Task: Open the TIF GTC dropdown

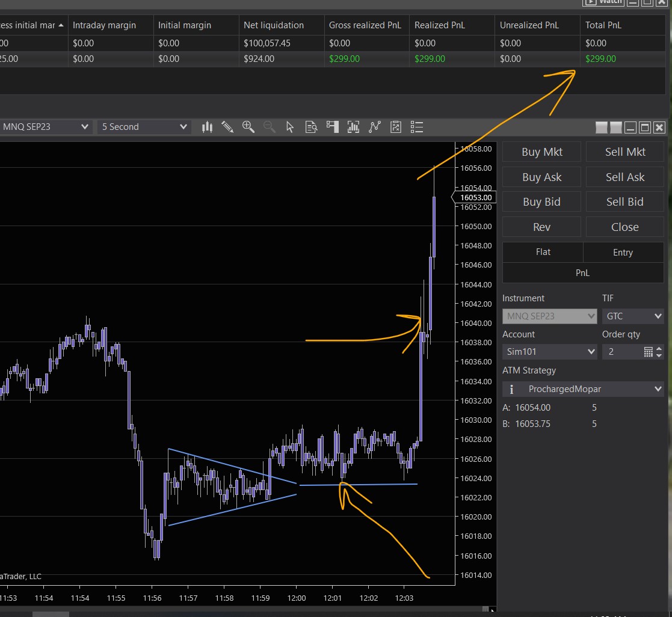Action: [x=632, y=316]
